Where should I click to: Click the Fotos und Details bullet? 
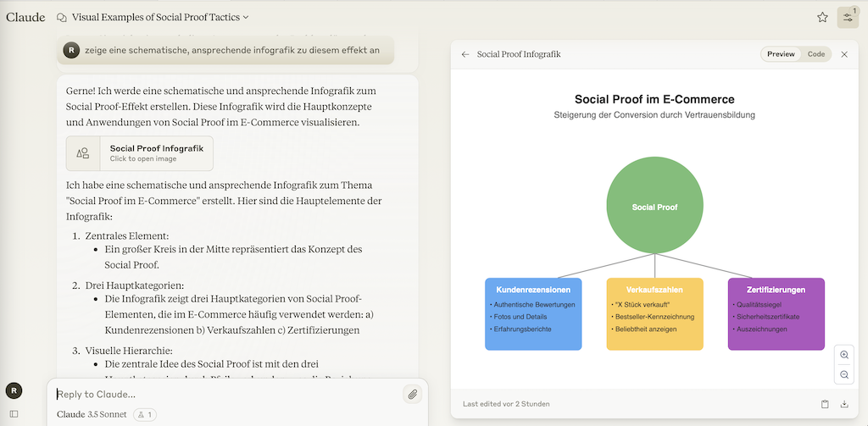pos(518,317)
